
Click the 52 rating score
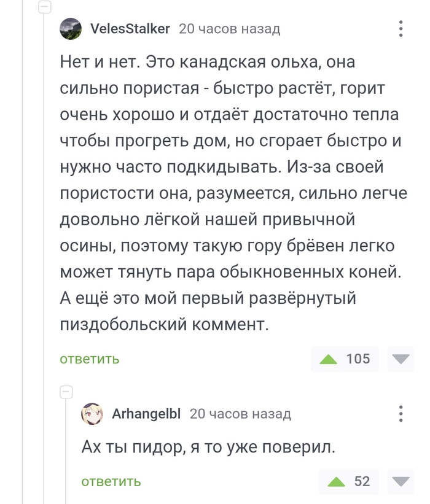[x=362, y=482]
